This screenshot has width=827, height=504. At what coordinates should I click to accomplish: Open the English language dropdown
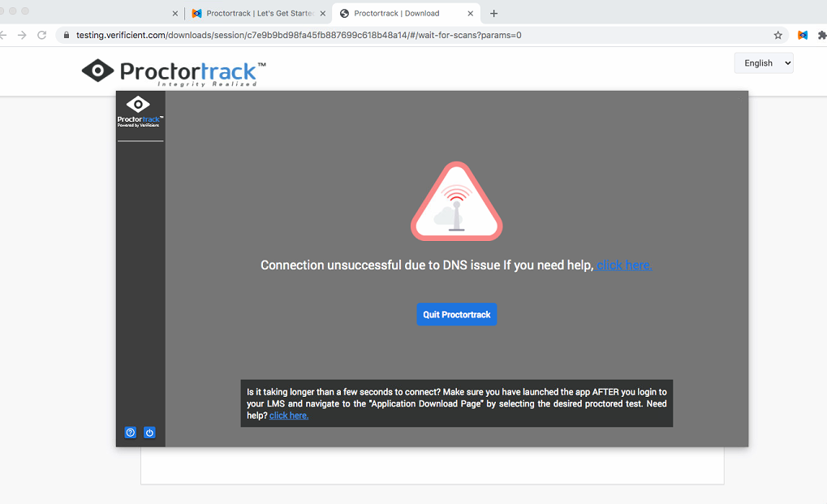click(764, 63)
